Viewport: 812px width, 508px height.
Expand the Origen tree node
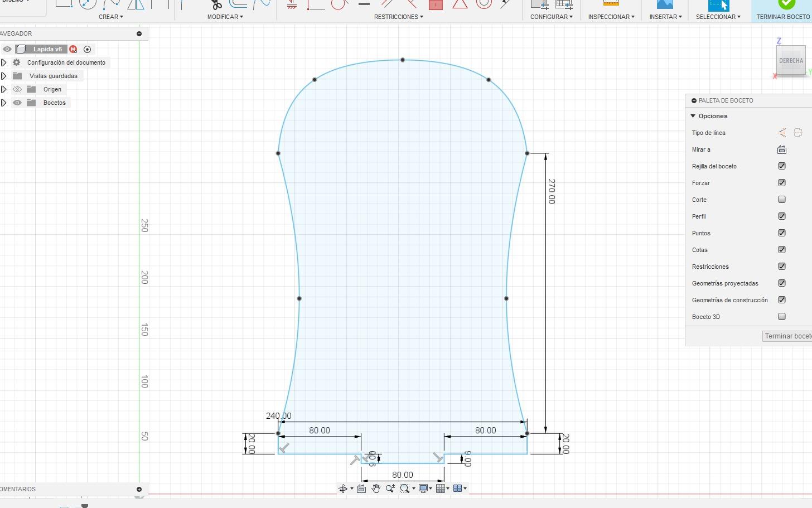pos(4,89)
